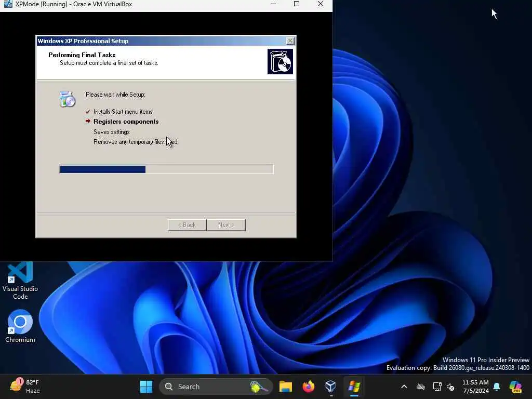Launch Copilot preview from the taskbar

pos(516,387)
